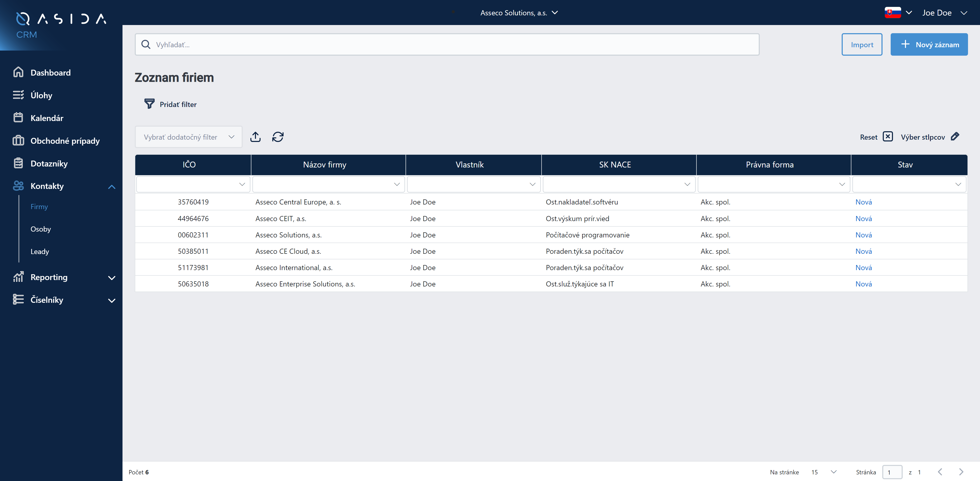Click the Slovak flag icon
This screenshot has height=481, width=980.
click(892, 13)
